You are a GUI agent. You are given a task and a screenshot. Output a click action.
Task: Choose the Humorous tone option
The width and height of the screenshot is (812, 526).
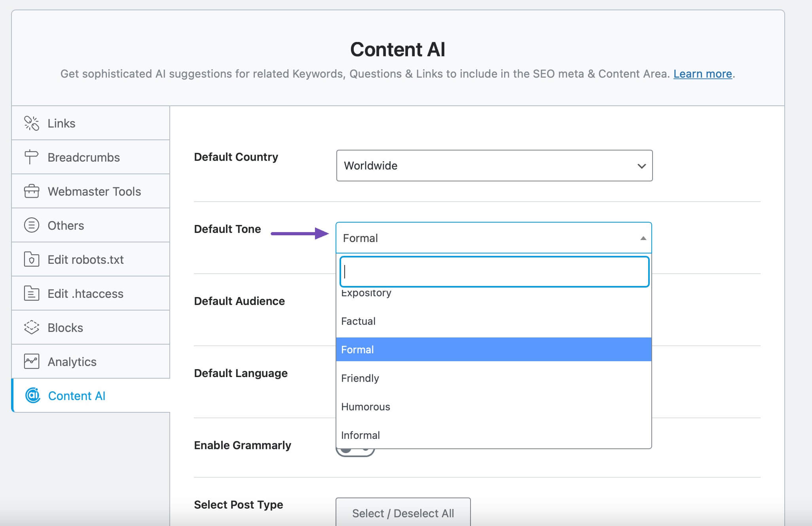click(x=493, y=407)
